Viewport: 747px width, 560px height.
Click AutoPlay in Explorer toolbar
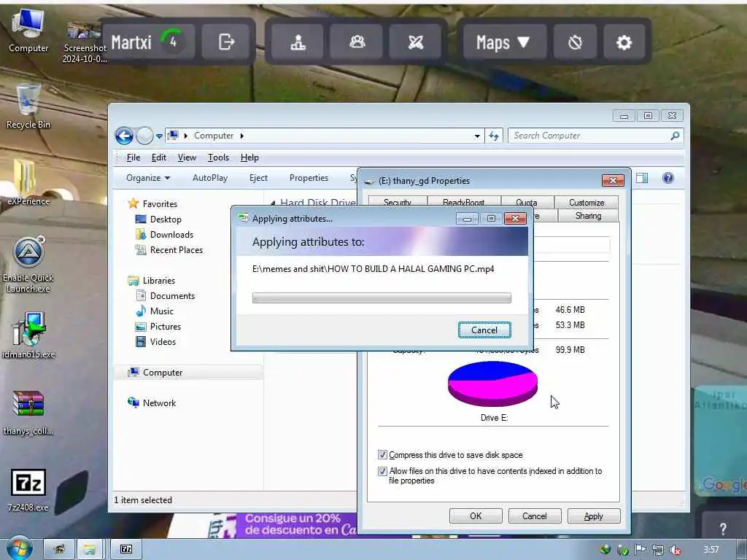coord(210,178)
